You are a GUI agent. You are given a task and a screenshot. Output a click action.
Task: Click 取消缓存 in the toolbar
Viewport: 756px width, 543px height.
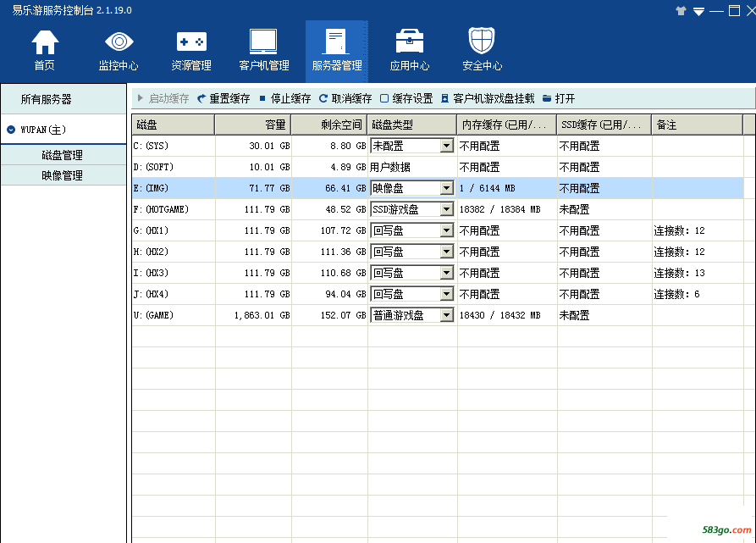(345, 98)
